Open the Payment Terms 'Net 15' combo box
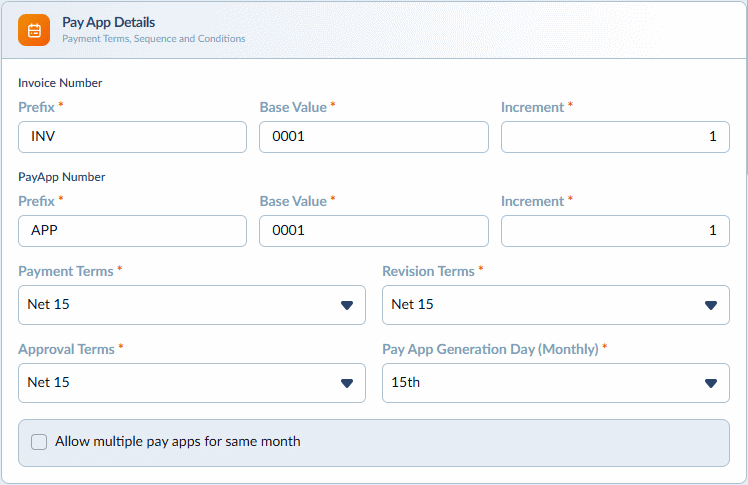748x485 pixels. pyautogui.click(x=192, y=305)
